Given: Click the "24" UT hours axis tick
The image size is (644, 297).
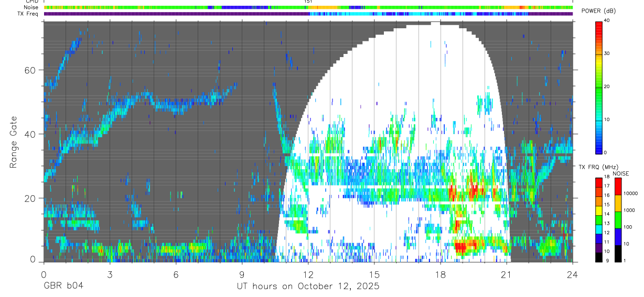Looking at the screenshot, I should click(x=573, y=274).
